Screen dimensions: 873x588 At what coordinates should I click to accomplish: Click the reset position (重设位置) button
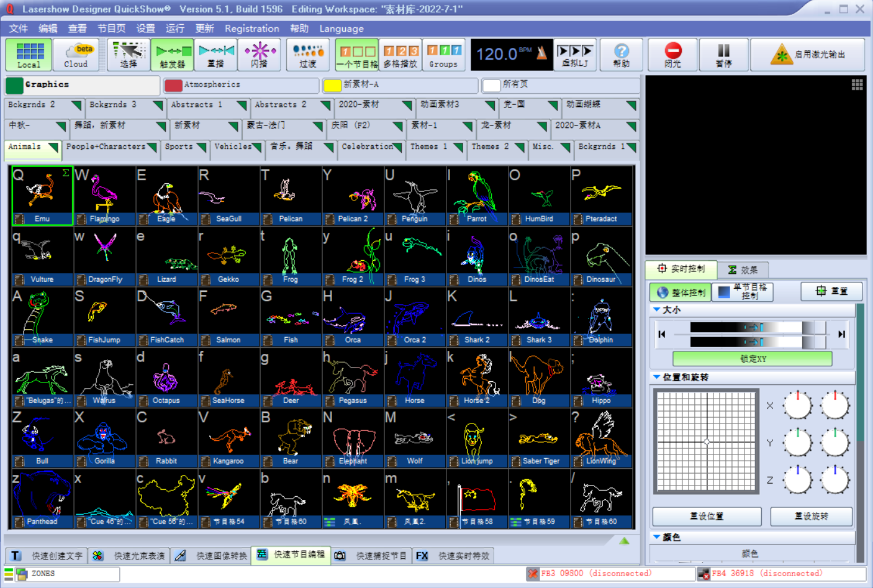click(707, 516)
